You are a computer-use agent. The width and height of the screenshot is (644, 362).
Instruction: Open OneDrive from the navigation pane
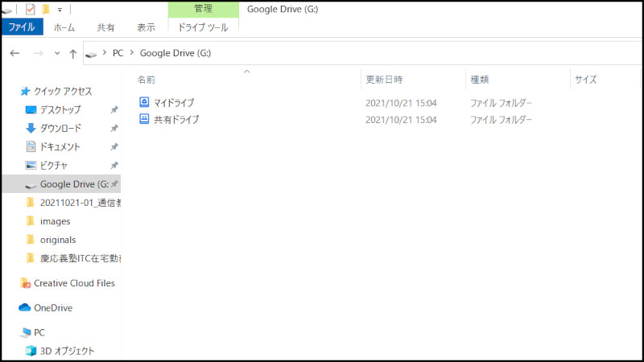click(53, 307)
